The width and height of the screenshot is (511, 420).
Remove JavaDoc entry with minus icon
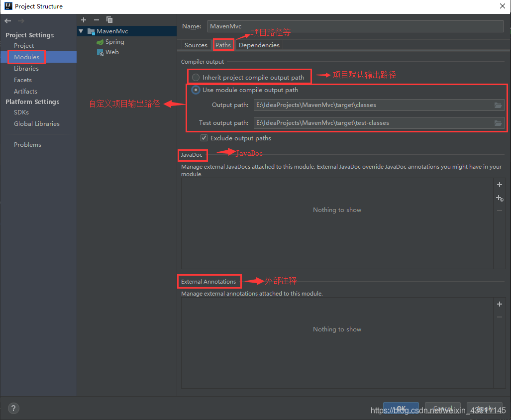tap(499, 211)
